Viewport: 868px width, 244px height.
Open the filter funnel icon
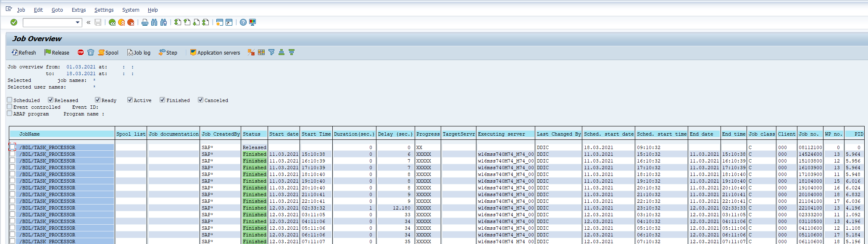(x=271, y=52)
